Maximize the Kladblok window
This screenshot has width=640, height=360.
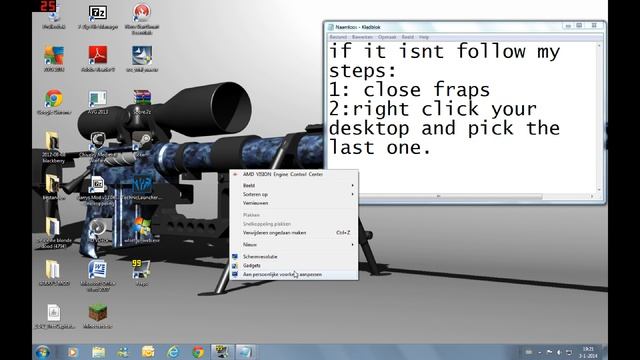579,26
